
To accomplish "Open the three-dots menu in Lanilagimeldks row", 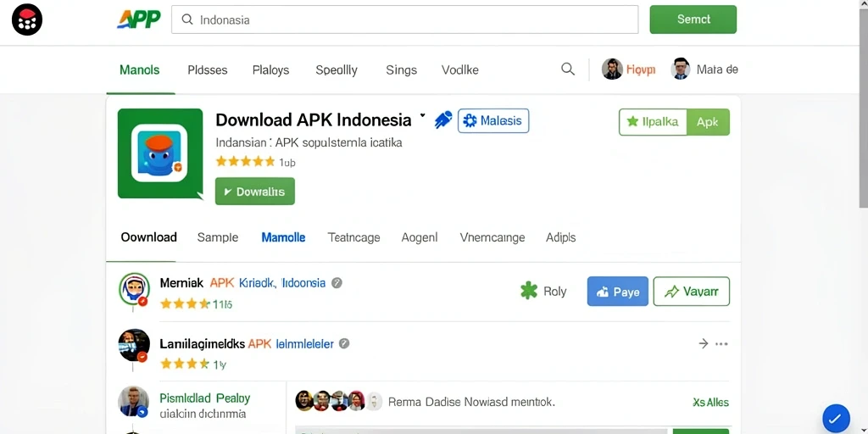I will [x=721, y=344].
